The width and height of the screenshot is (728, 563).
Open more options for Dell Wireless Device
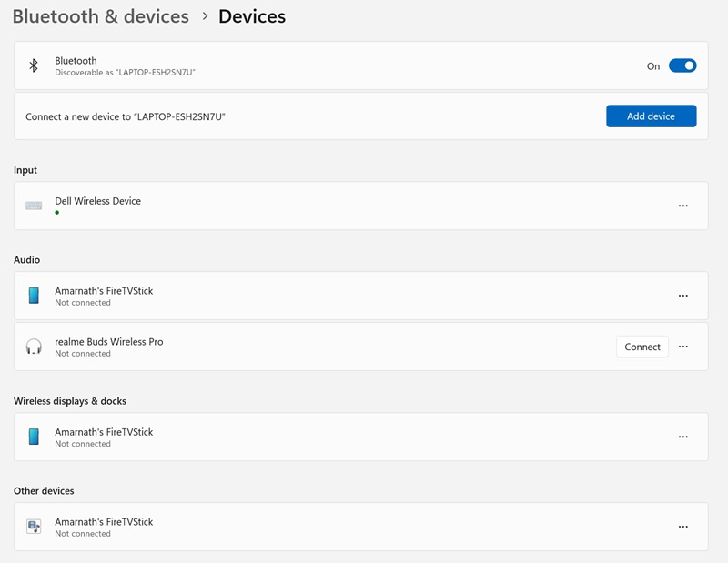682,206
